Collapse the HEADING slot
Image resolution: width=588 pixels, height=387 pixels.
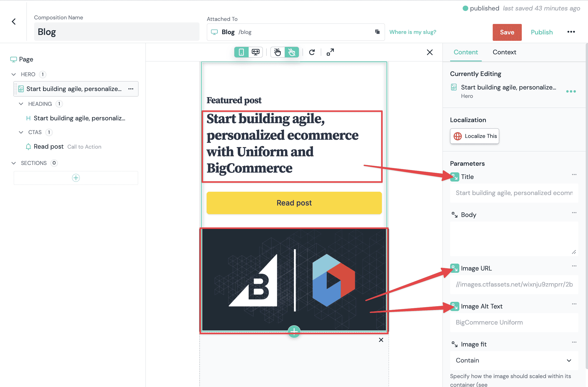[21, 104]
